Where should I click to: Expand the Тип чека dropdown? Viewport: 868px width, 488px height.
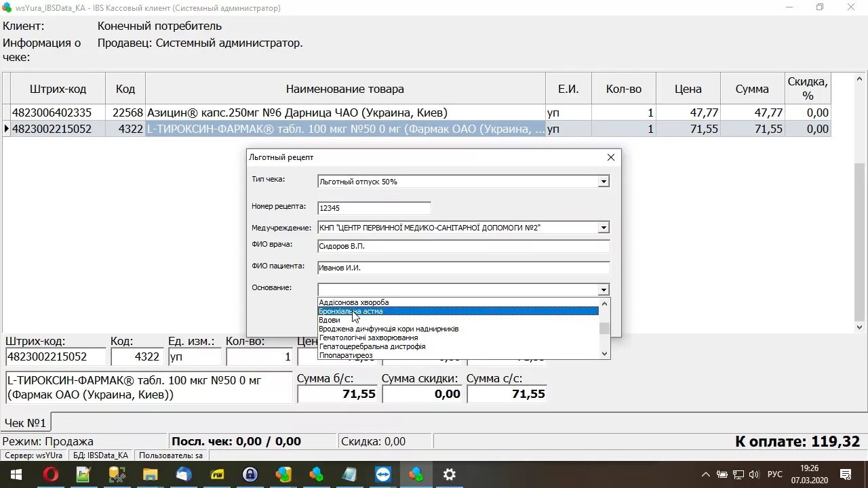[x=604, y=182]
